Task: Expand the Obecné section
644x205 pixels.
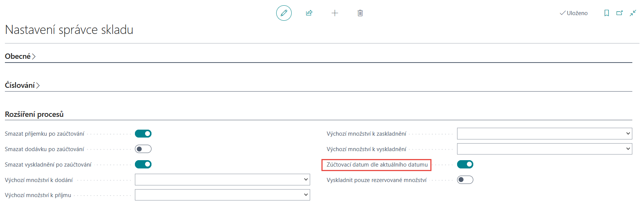Action: [20, 57]
